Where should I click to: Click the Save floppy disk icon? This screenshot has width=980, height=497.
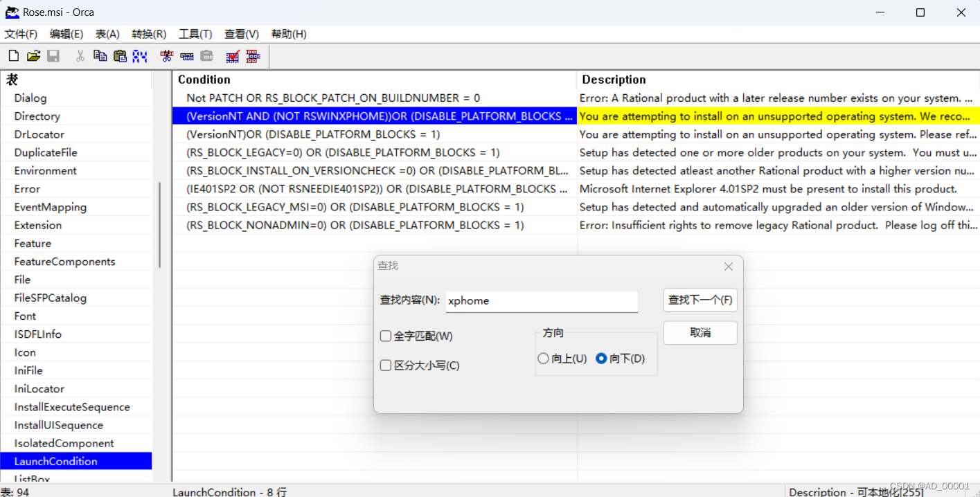pos(53,56)
